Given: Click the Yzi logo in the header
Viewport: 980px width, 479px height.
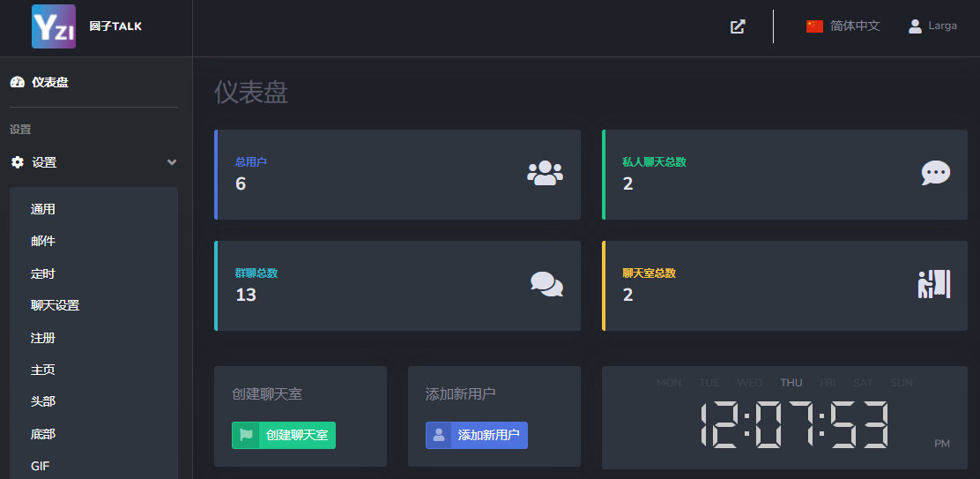Looking at the screenshot, I should 53,26.
